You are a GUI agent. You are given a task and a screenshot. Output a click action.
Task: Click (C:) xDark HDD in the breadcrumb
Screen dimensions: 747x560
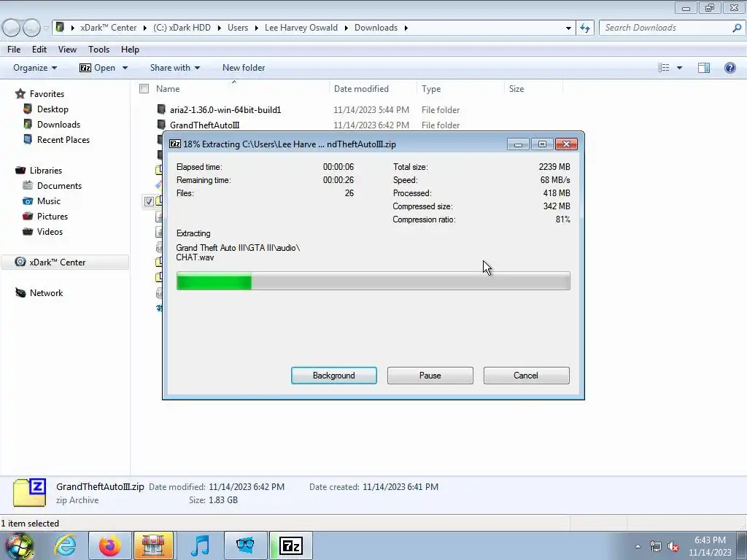182,28
